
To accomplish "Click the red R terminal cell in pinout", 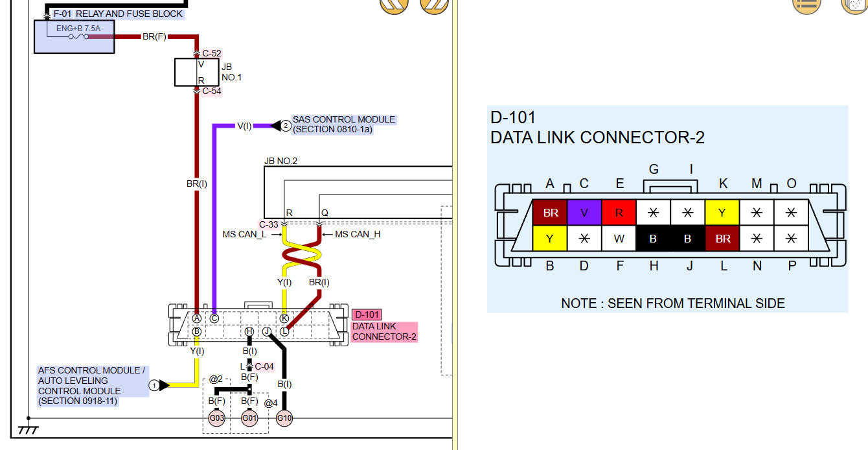I will (x=619, y=212).
